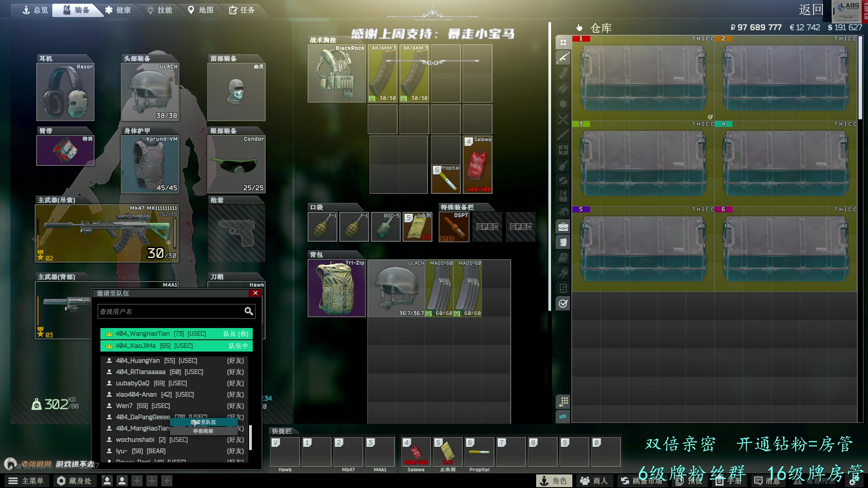Select Mk47 rifle in sling slot
The image size is (868, 488).
point(107,233)
